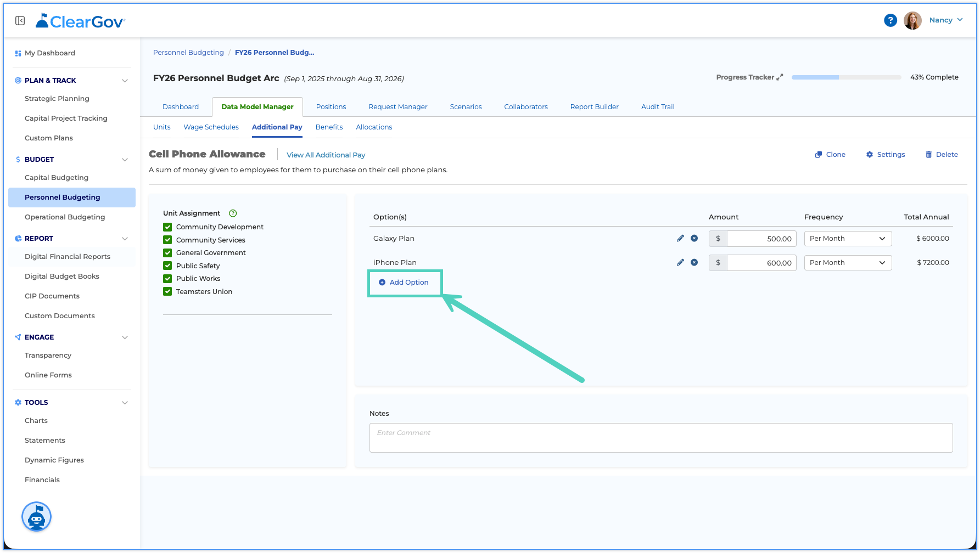
Task: Click the Galaxy Plan amount field
Action: tap(761, 239)
